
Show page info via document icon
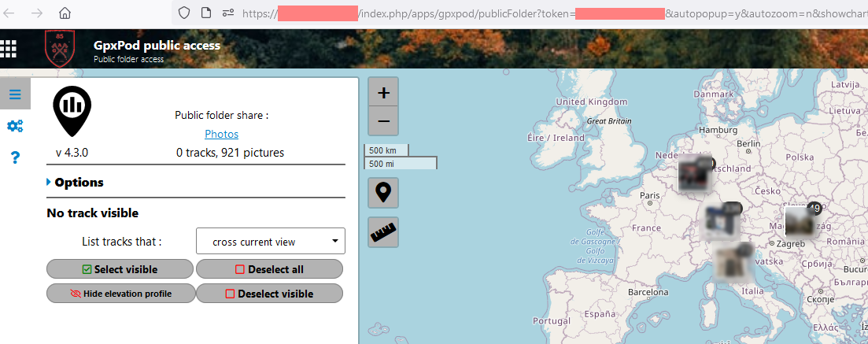[206, 13]
